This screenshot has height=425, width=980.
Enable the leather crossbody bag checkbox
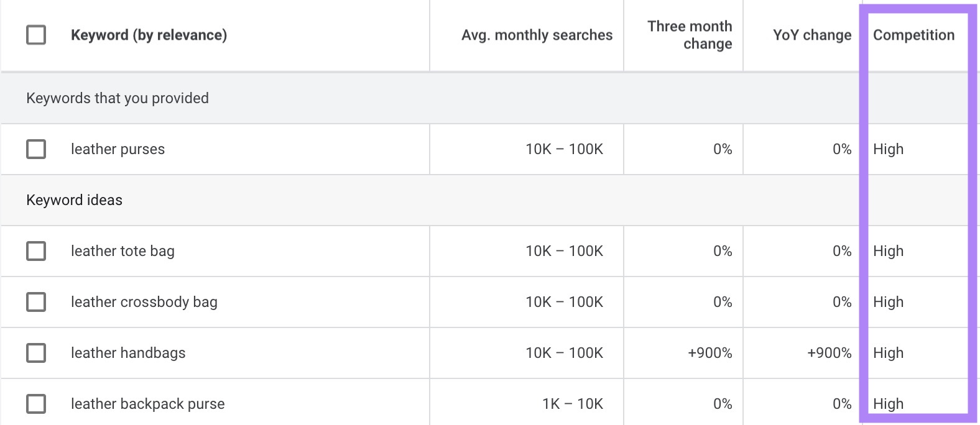(35, 302)
